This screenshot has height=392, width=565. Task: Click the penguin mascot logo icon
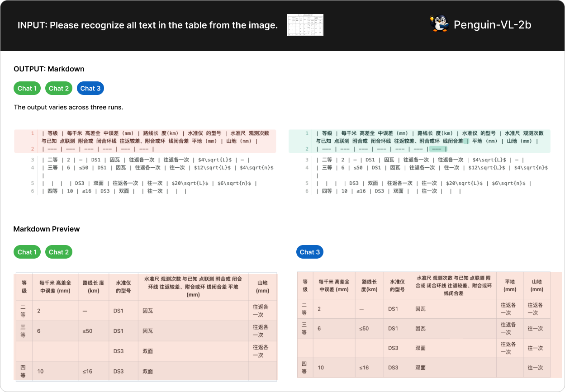point(438,24)
